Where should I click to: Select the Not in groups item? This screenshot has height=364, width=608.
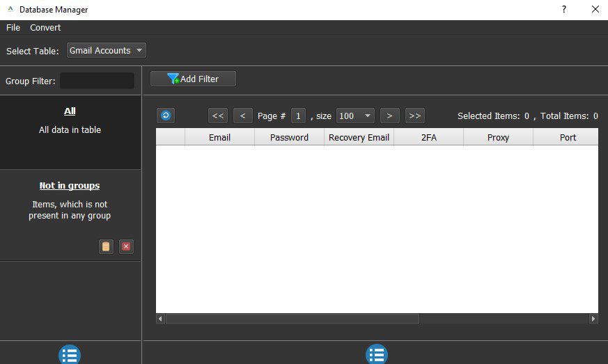click(70, 215)
